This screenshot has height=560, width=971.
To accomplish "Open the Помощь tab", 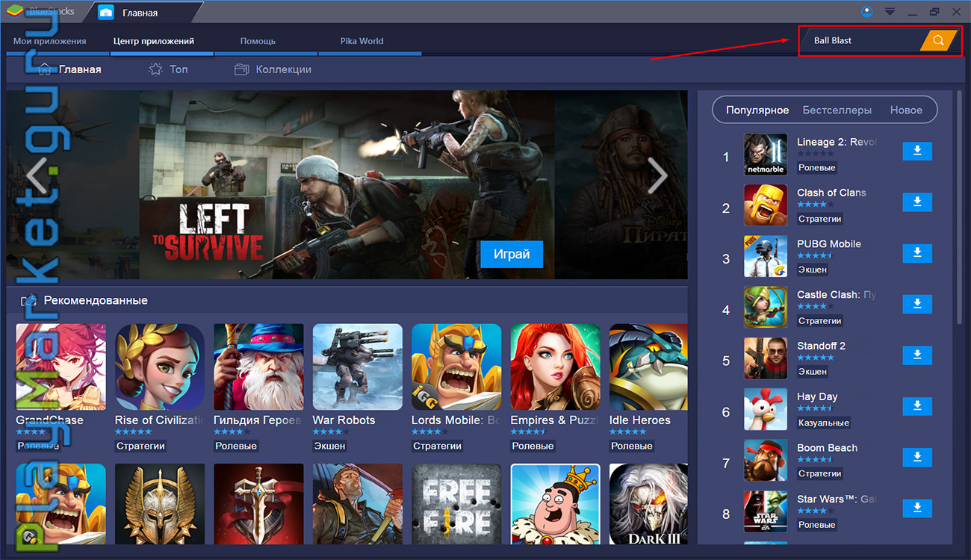I will [x=258, y=41].
